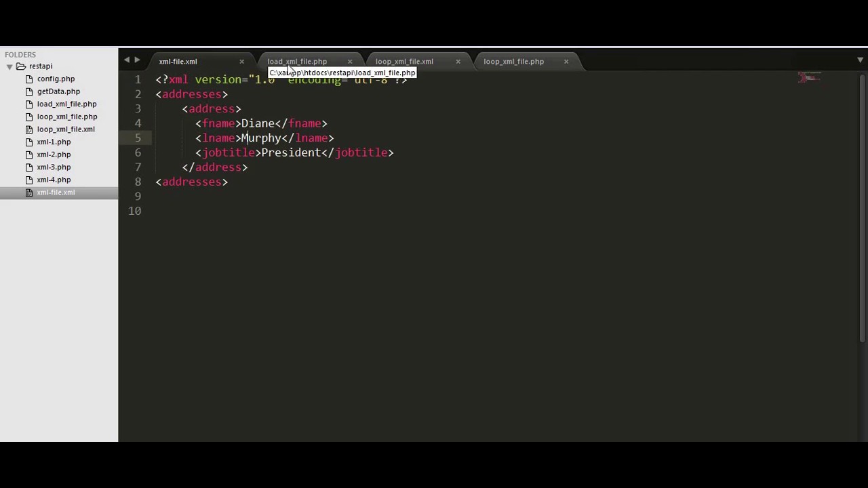The width and height of the screenshot is (868, 488).
Task: Click line number 1 in gutter
Action: 138,80
